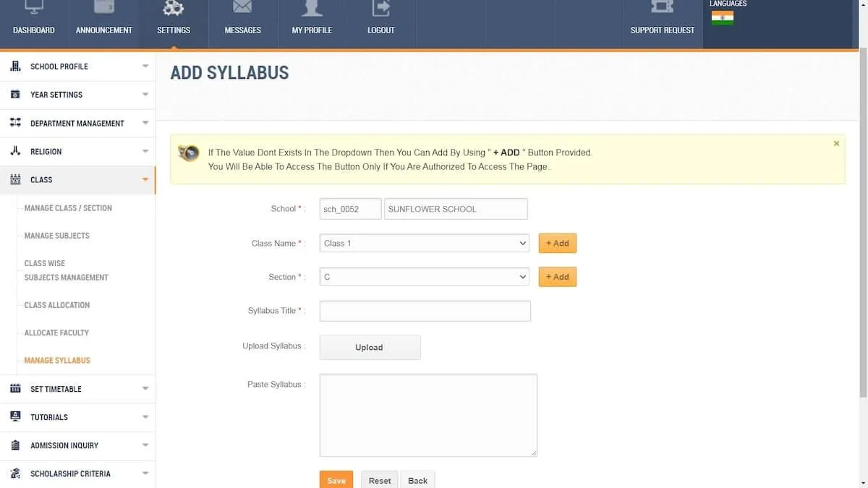Click the Tutorials sidebar icon
Screen dimensions: 868x488
15,417
